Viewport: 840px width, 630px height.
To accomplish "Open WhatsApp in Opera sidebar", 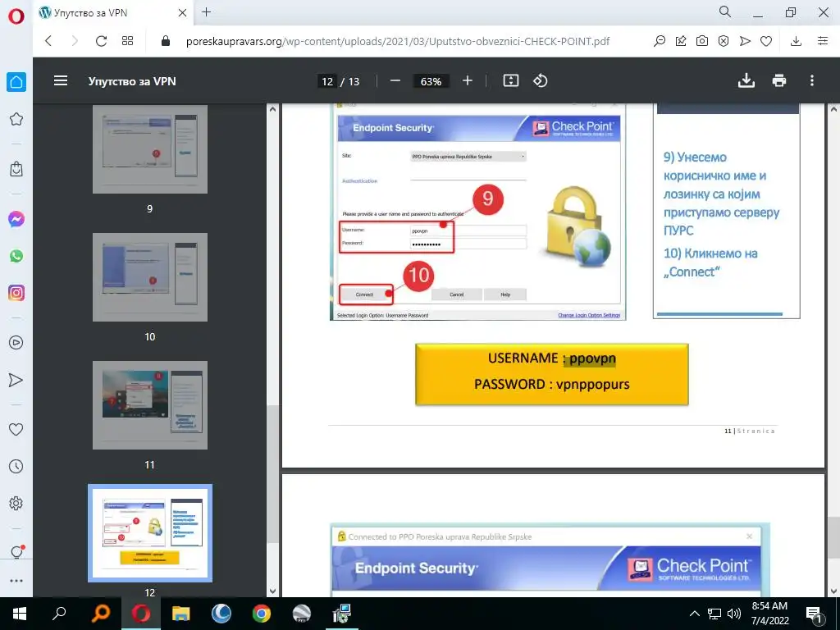I will click(x=16, y=256).
